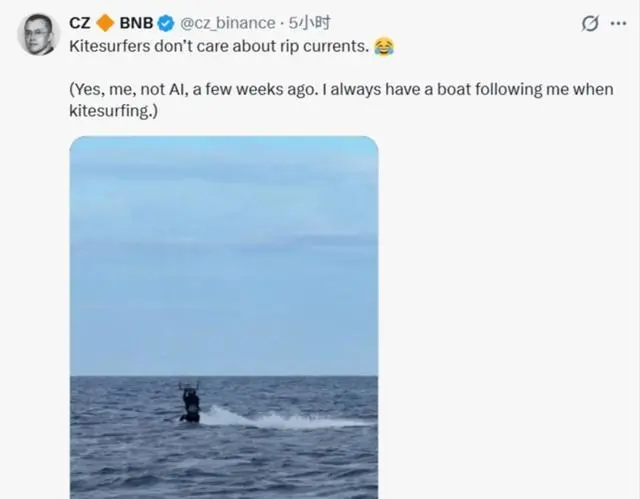Click the "CZ" display name
The width and height of the screenshot is (640, 499).
[x=80, y=23]
